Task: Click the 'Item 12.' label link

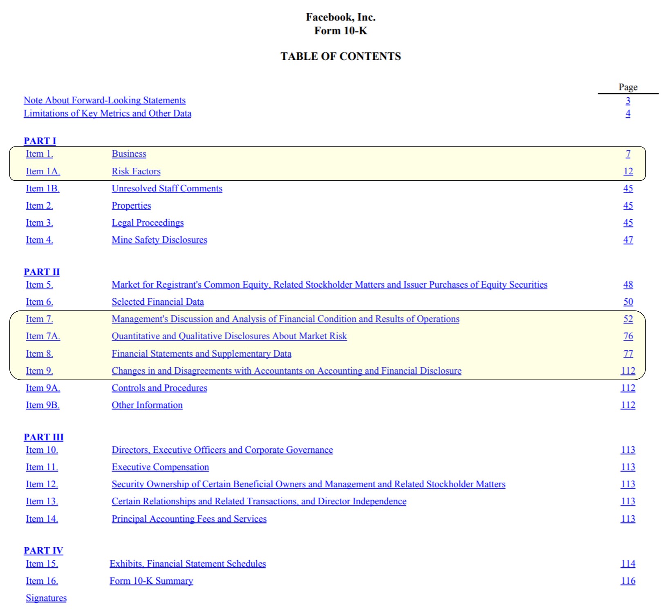Action: tap(42, 484)
